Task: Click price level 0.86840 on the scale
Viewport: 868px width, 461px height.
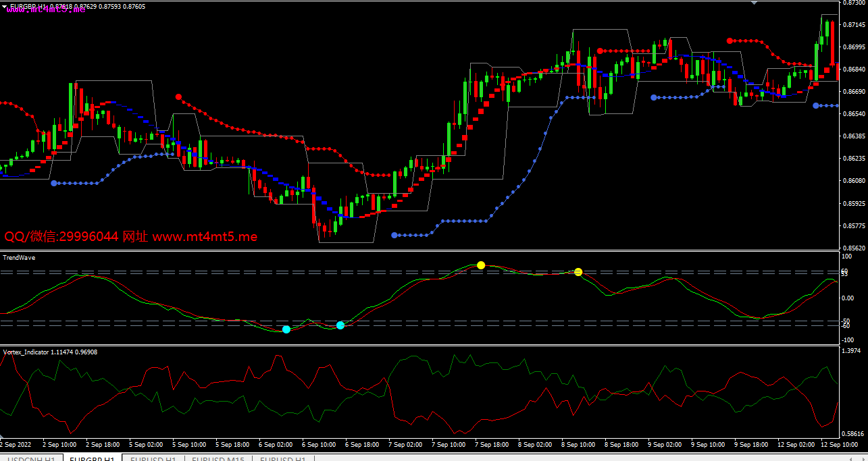Action: tap(854, 70)
